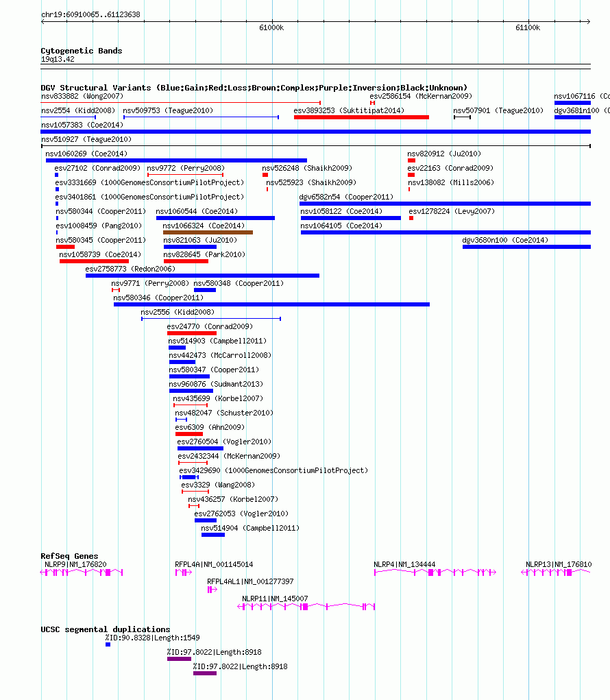
Task: Click the nsv435699 (Korbel2007) label
Action: pos(218,398)
